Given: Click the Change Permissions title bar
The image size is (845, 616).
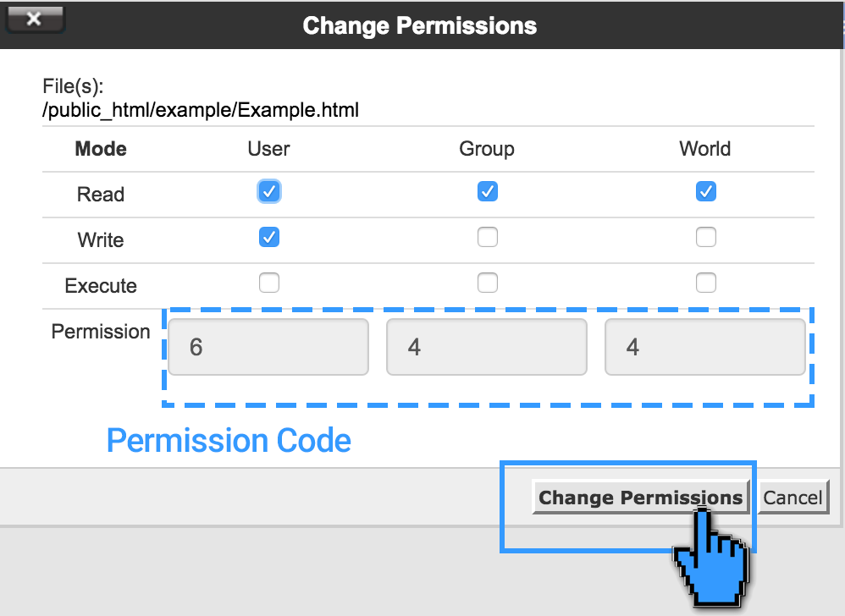Looking at the screenshot, I should (x=421, y=25).
